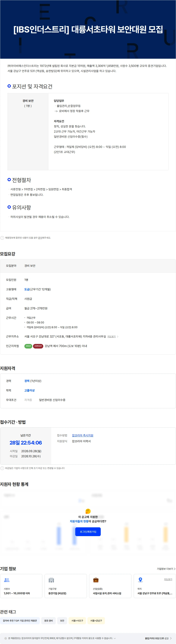Click the 신분당선 subway badge
Viewport: 176px width, 644px height.
pos(38,346)
